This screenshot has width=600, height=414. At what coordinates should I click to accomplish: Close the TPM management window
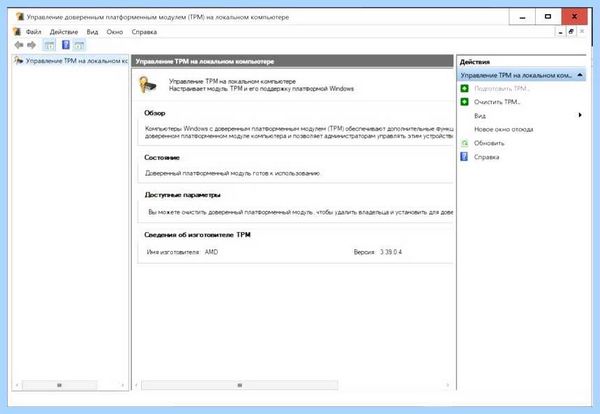[x=574, y=16]
